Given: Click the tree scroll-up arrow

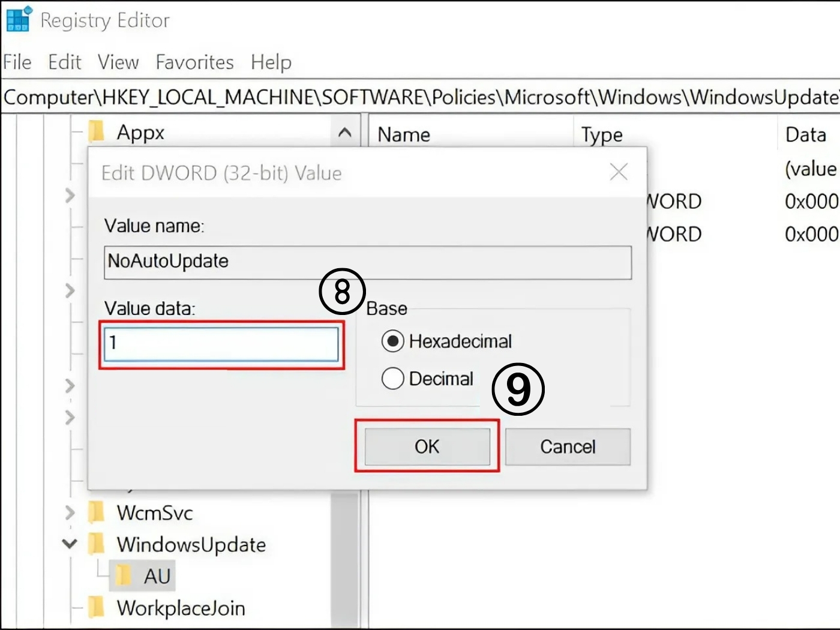Looking at the screenshot, I should (x=344, y=132).
